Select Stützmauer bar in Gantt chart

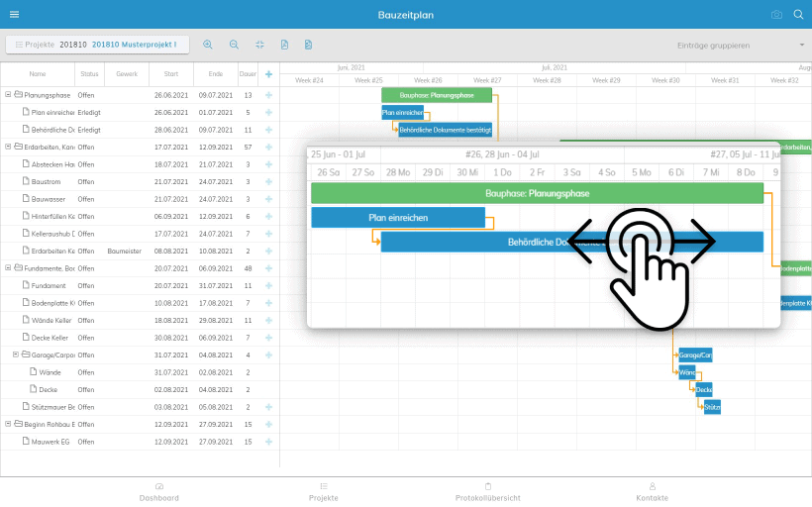tap(712, 407)
